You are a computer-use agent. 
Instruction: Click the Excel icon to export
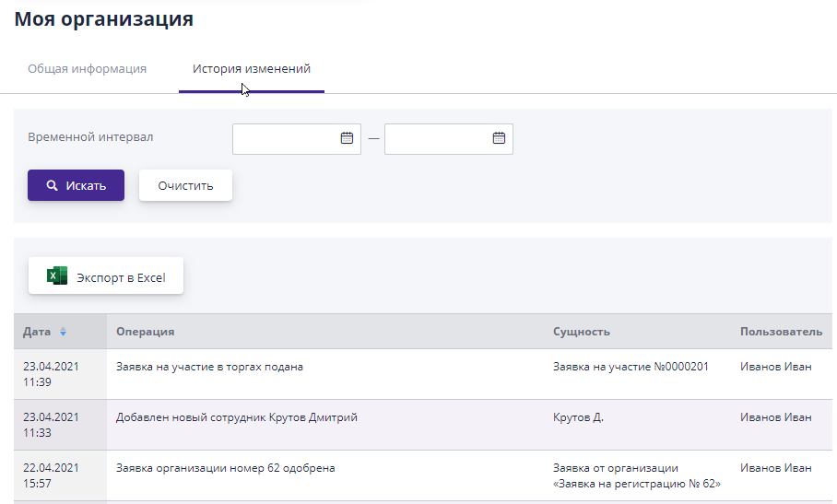click(x=57, y=276)
